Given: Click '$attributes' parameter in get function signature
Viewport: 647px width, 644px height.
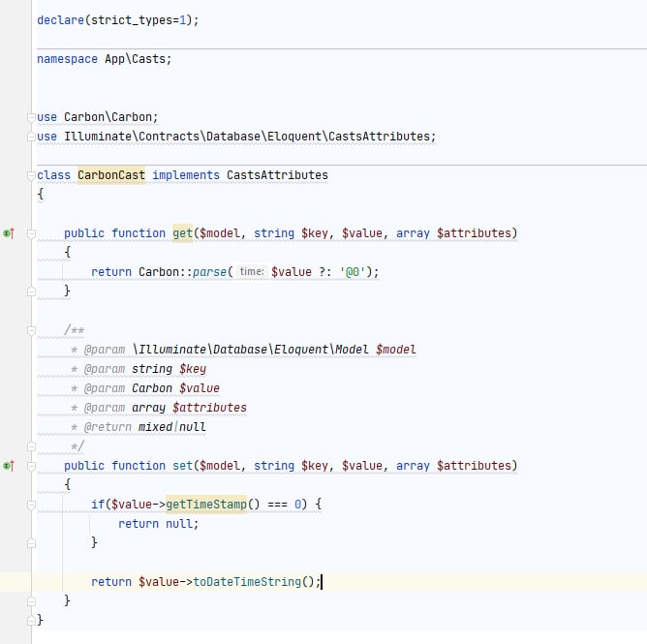Looking at the screenshot, I should [x=474, y=233].
